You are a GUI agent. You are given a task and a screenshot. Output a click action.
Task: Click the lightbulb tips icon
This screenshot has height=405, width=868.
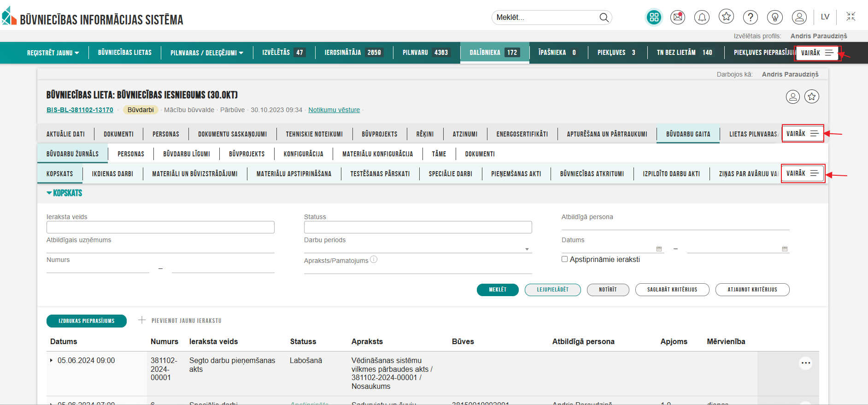coord(775,18)
